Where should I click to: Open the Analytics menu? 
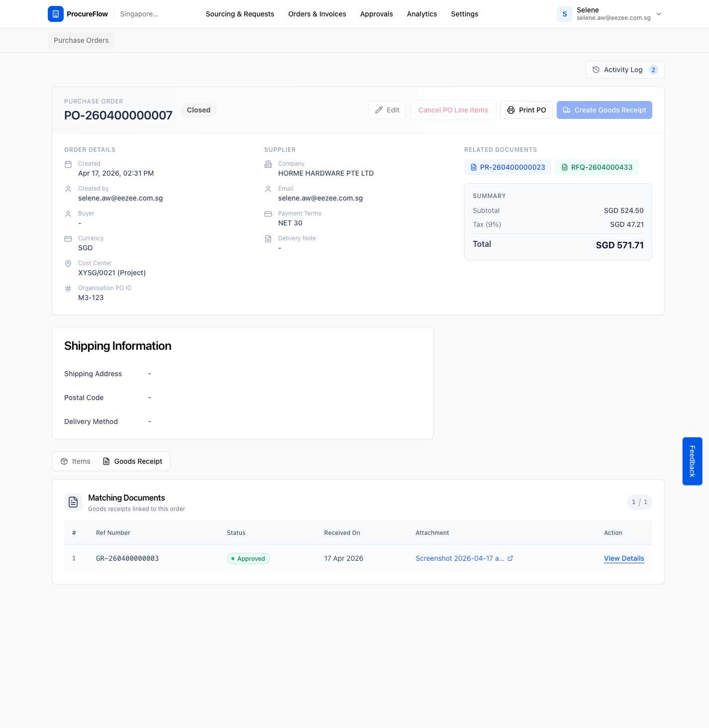click(x=422, y=14)
